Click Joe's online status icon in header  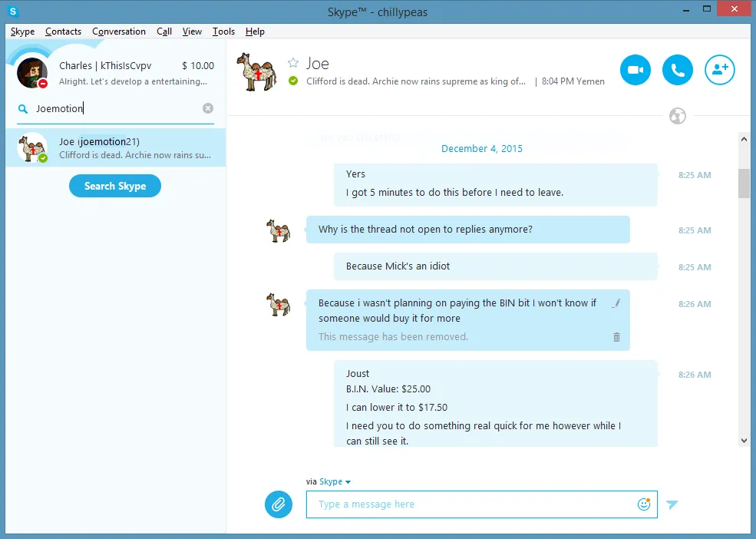pyautogui.click(x=293, y=81)
